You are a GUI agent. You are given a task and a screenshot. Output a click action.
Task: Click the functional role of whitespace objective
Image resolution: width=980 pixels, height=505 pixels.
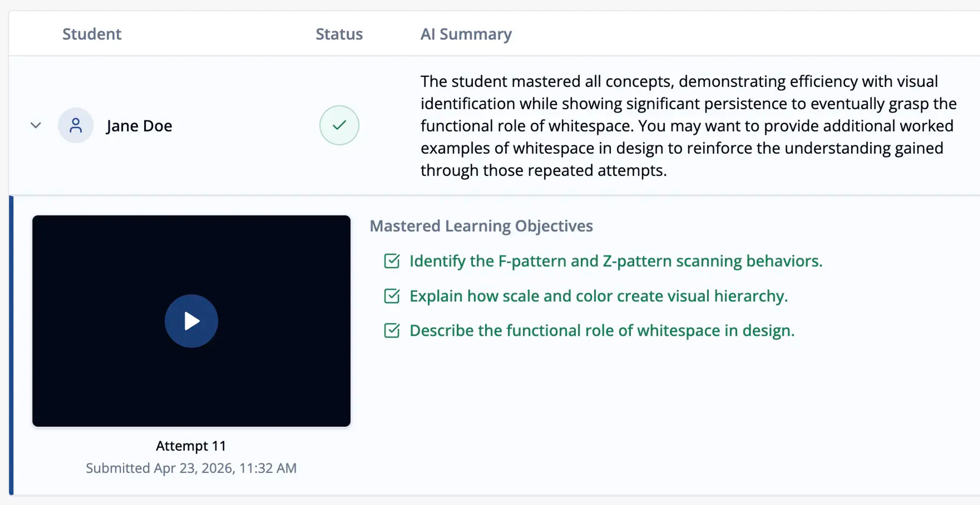pyautogui.click(x=602, y=331)
